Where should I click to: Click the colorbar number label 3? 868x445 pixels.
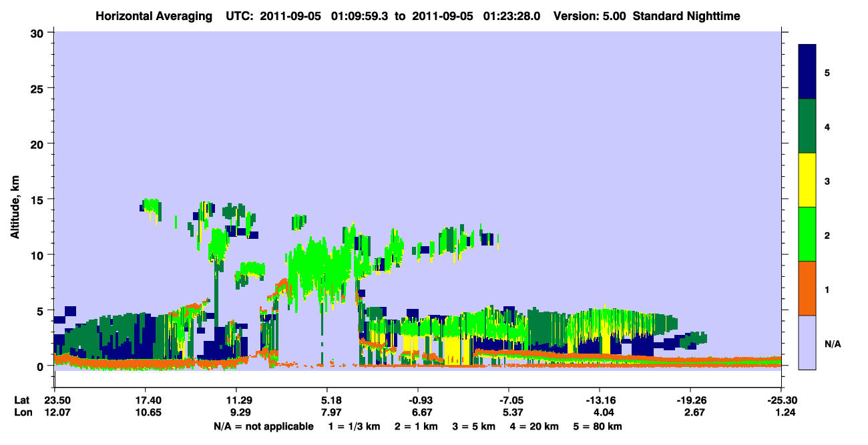827,181
